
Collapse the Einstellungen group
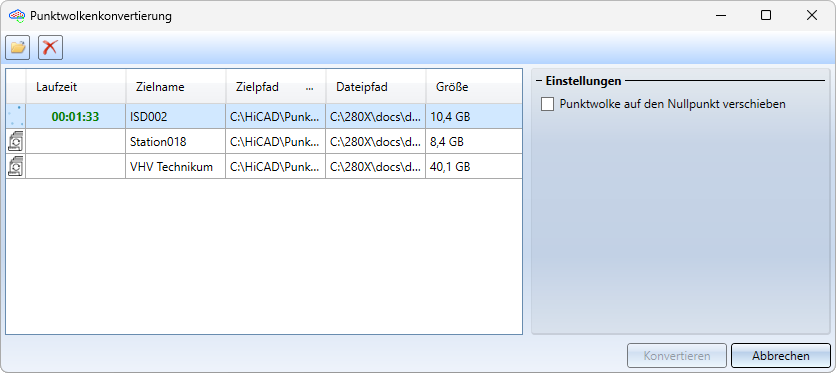click(538, 81)
